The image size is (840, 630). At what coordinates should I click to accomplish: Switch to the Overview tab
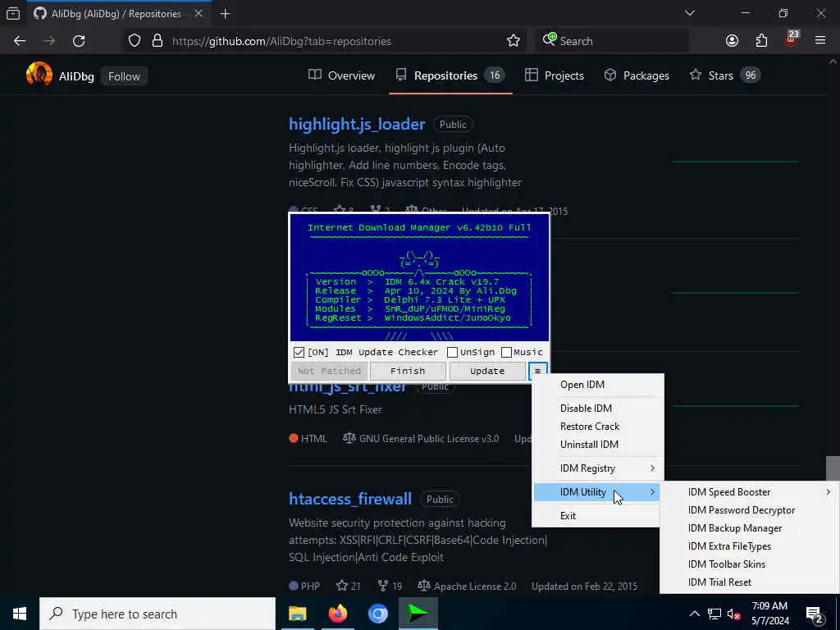tap(342, 75)
